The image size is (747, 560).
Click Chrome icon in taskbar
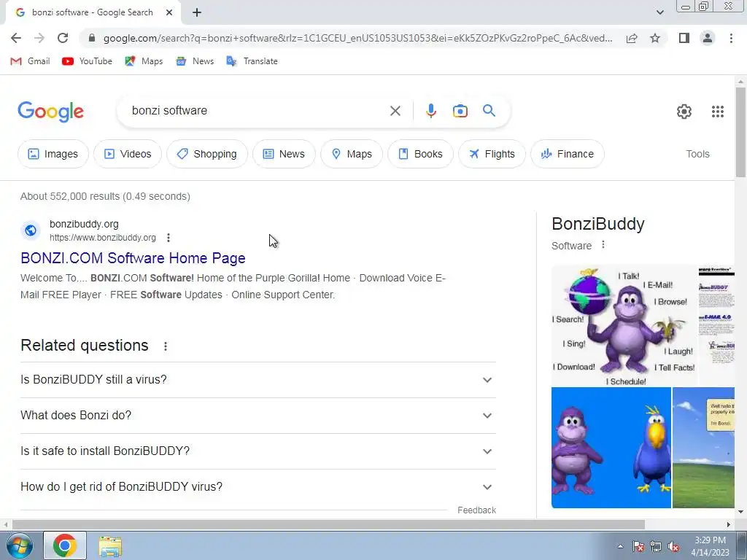pos(65,545)
